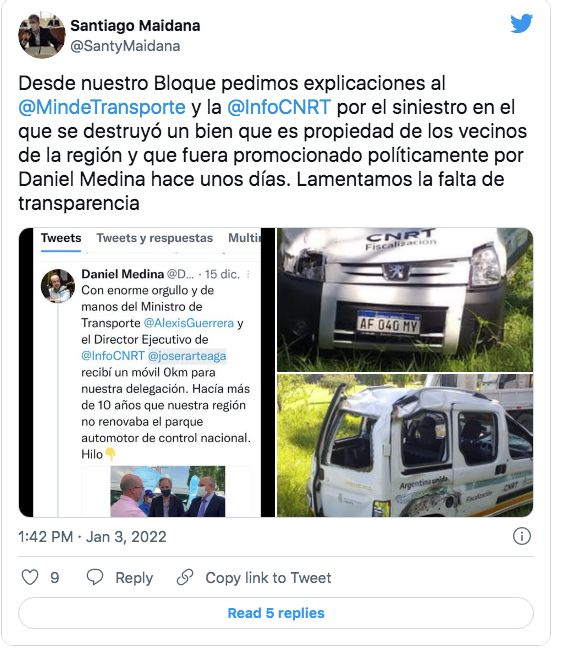Image resolution: width=562 pixels, height=654 pixels.
Task: Click the reply speech bubble icon
Action: [x=95, y=577]
